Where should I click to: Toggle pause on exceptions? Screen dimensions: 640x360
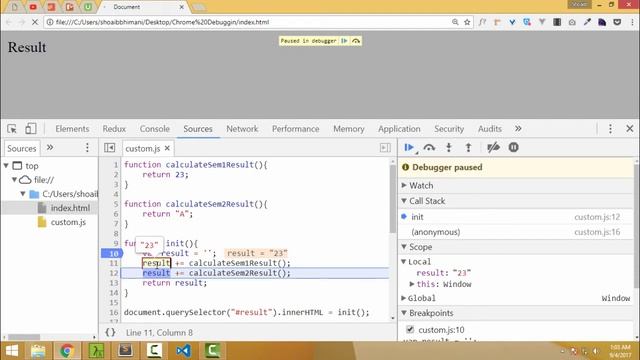point(513,147)
